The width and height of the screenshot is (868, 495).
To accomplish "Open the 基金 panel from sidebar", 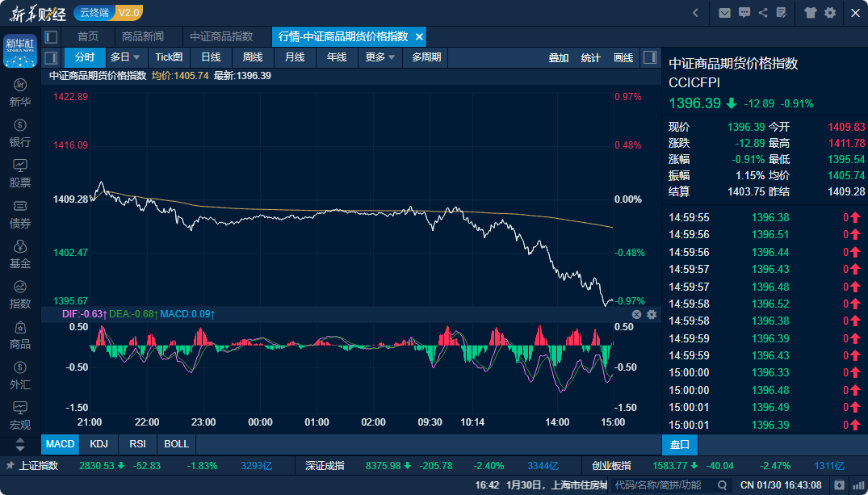I will click(x=19, y=254).
